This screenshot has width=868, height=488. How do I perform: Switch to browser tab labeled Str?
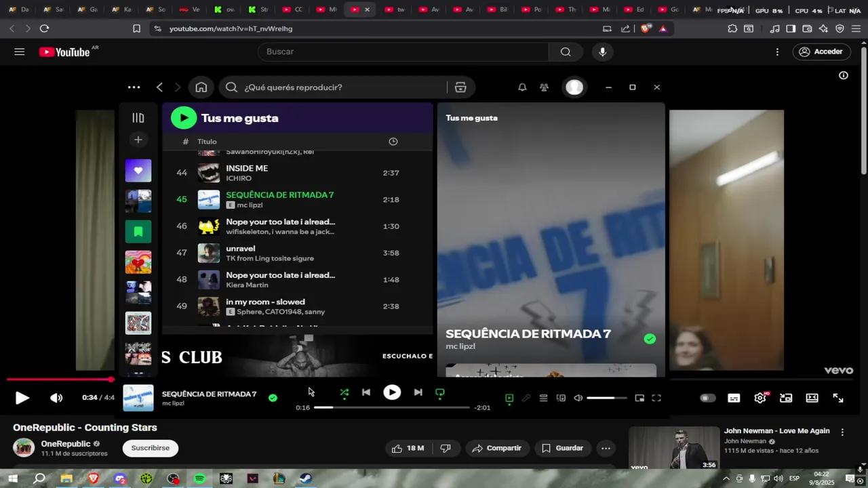[258, 9]
